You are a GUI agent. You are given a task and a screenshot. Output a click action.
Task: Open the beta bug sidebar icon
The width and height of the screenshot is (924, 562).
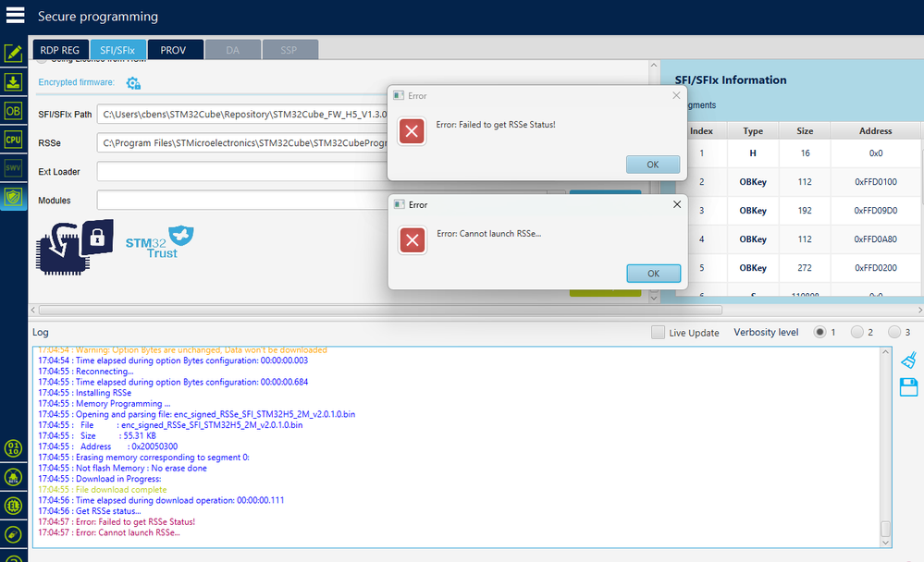(x=13, y=477)
